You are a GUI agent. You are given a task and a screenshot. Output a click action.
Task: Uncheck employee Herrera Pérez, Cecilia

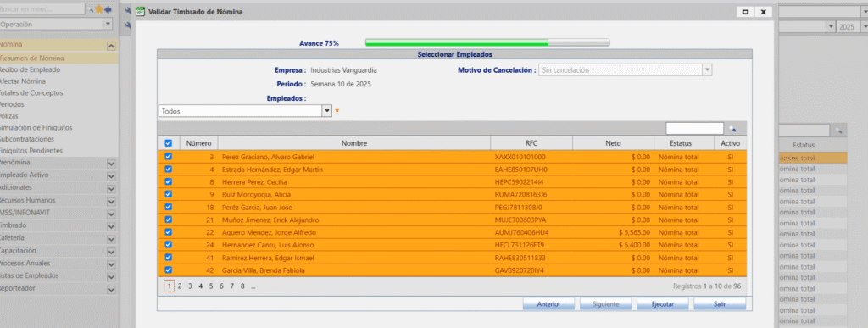(169, 181)
